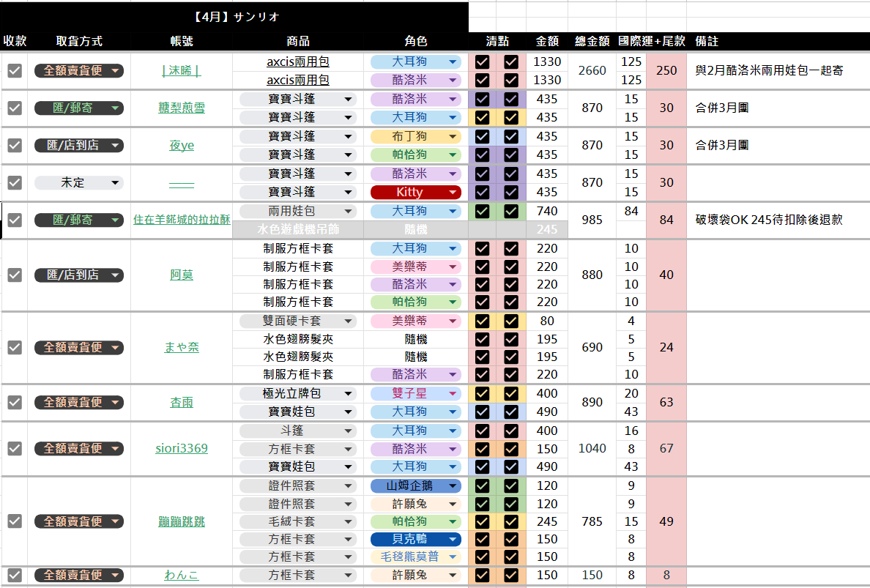This screenshot has height=588, width=870.
Task: Select the 2660 total amount cell
Action: pos(592,70)
